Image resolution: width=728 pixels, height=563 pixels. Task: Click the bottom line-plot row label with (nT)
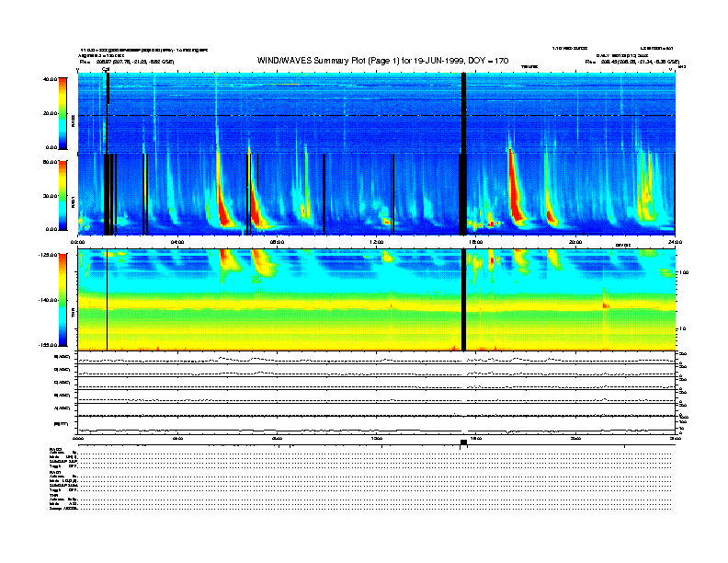click(62, 424)
